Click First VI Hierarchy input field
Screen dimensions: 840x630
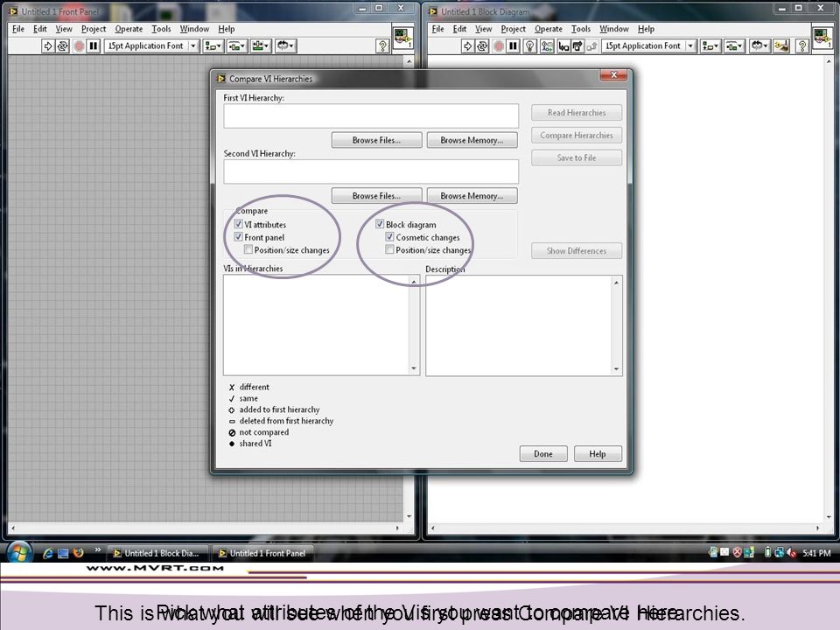click(371, 115)
